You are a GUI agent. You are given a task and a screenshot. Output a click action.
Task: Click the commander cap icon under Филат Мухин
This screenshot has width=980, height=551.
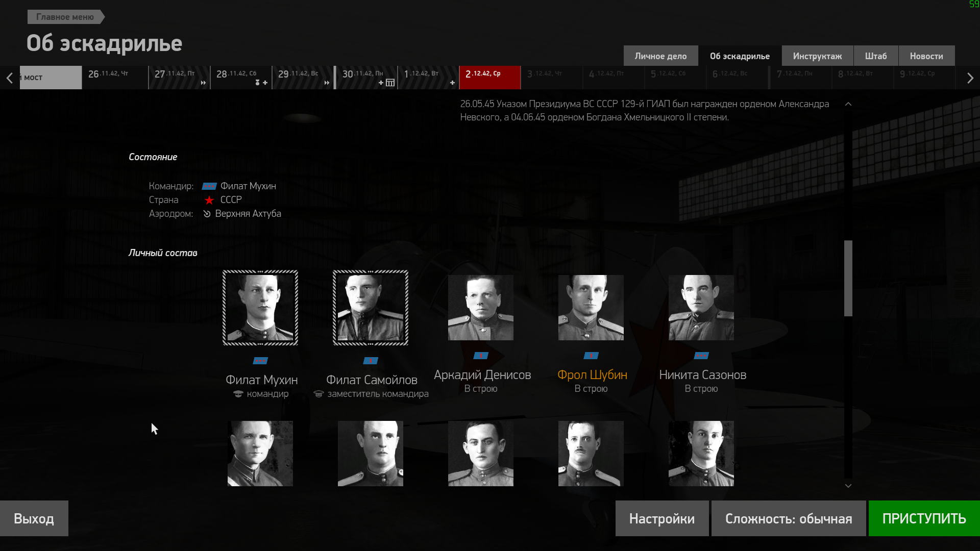point(238,394)
